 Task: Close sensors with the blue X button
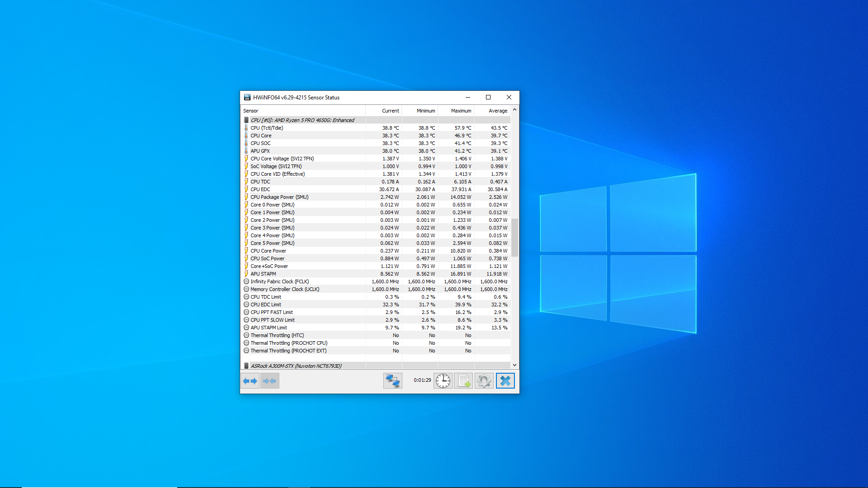(x=505, y=381)
